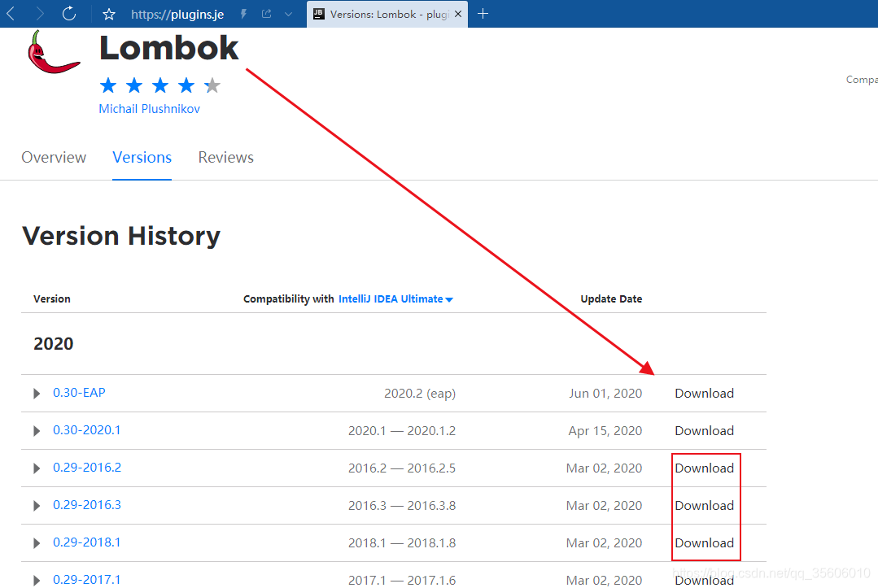
Task: Click compatibility range 2020.1 — 2020.1.2
Action: tap(401, 431)
